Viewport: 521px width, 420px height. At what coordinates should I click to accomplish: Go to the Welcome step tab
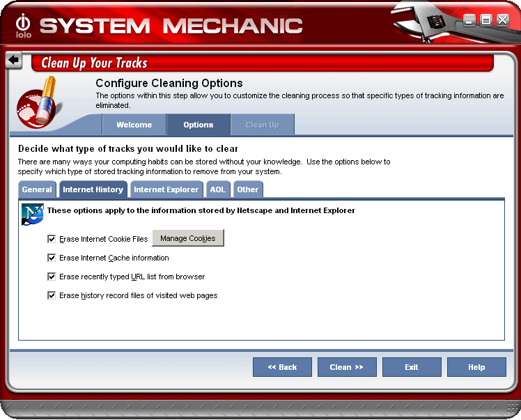click(x=134, y=125)
